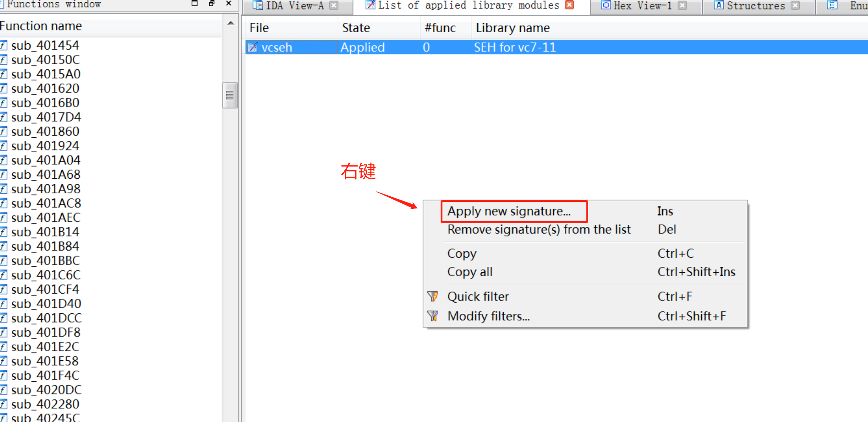Sort by Library name column header

[513, 28]
